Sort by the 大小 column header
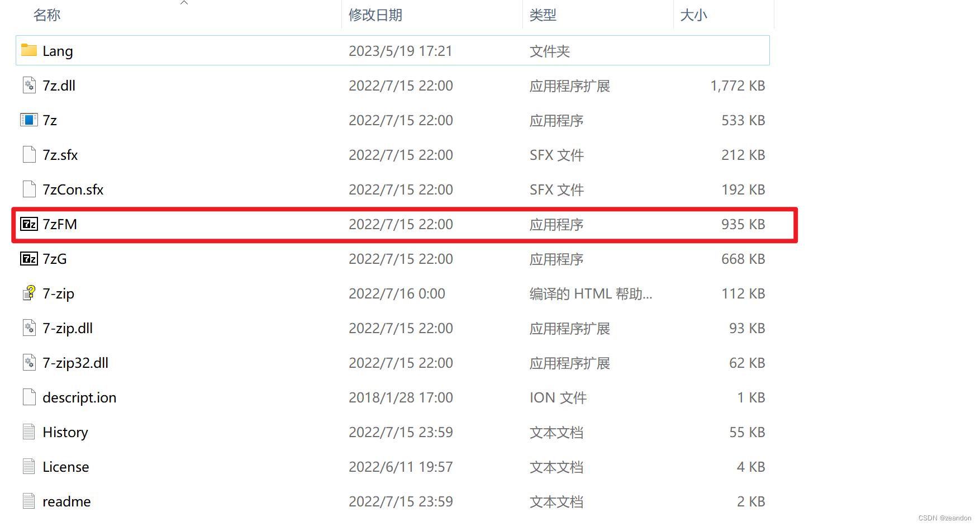 coord(693,15)
